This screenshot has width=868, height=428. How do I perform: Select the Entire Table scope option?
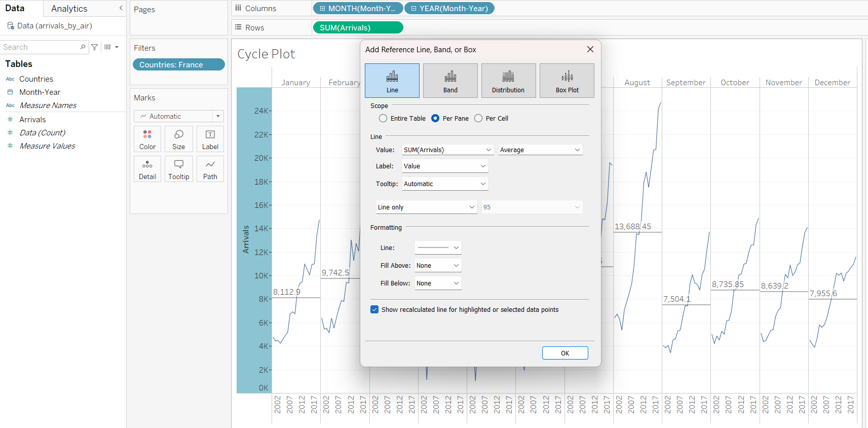coord(383,118)
